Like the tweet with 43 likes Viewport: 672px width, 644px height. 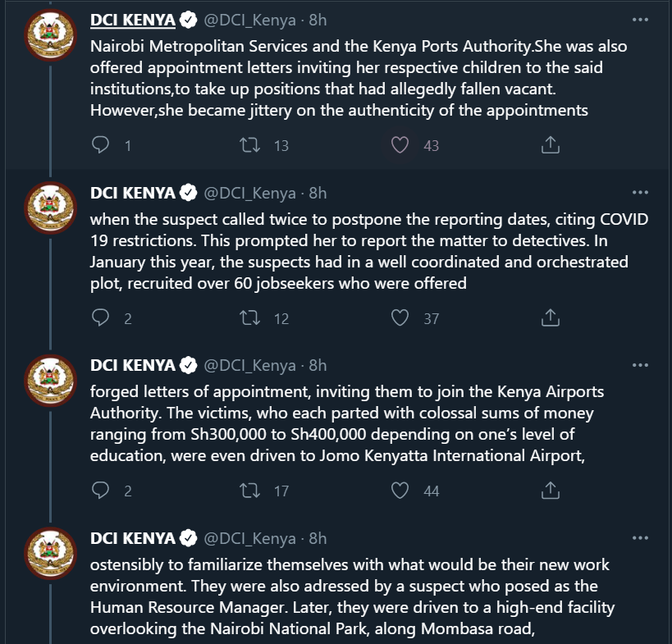(400, 145)
